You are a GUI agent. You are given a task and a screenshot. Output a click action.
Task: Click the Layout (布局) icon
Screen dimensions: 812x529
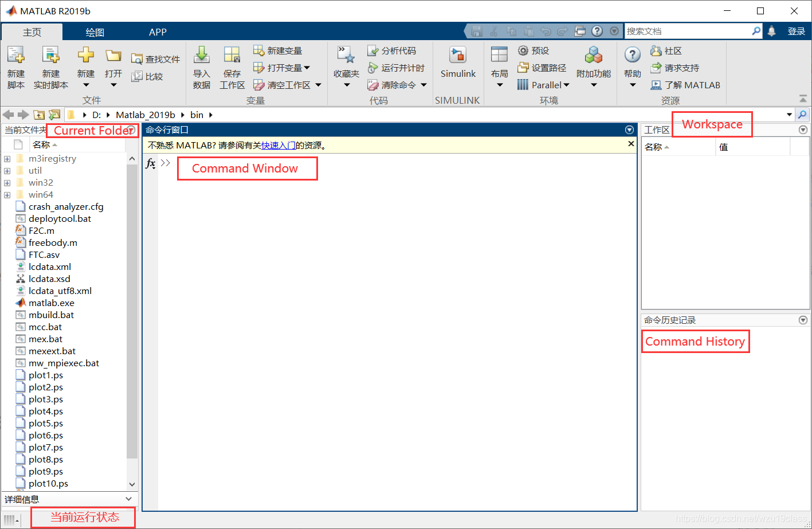tap(499, 54)
